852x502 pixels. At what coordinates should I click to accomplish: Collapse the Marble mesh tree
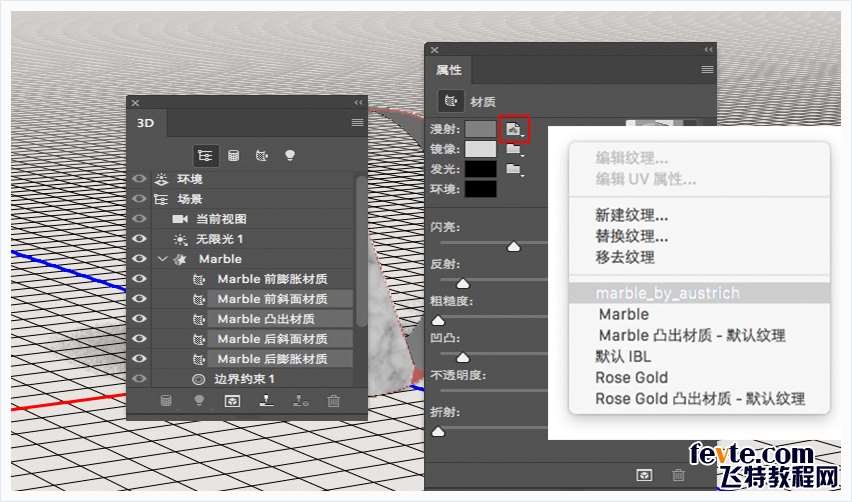(162, 259)
